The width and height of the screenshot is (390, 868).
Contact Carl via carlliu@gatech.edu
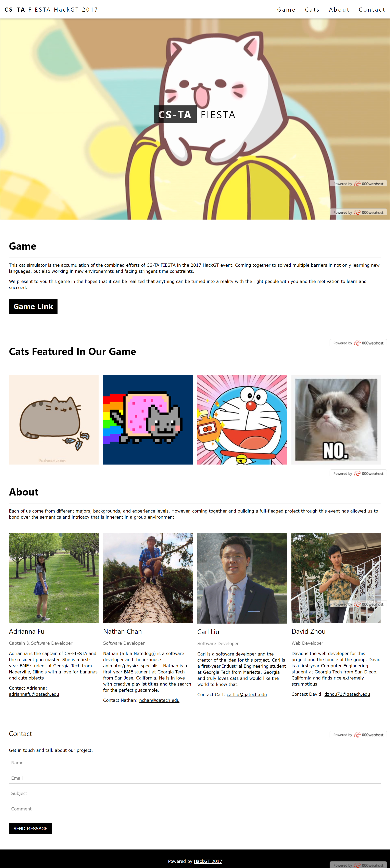pos(247,694)
